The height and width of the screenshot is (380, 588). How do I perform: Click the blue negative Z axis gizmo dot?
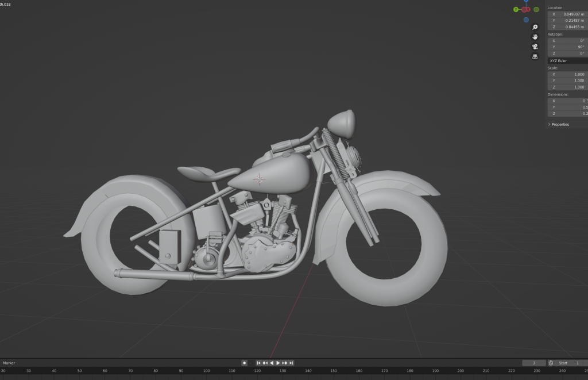[x=526, y=20]
